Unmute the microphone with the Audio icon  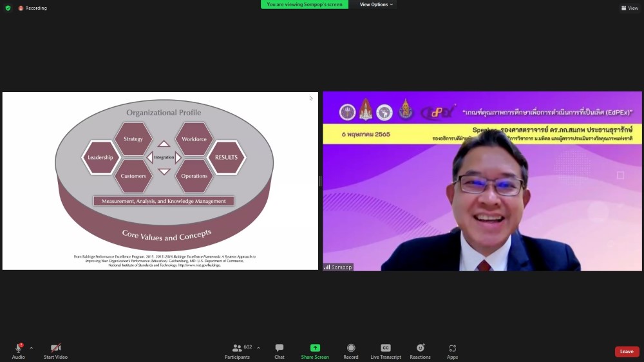pos(18,348)
